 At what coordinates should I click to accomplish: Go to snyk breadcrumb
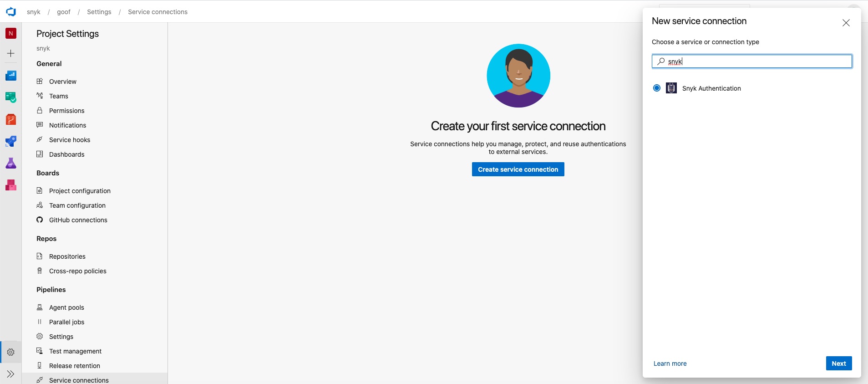[34, 12]
